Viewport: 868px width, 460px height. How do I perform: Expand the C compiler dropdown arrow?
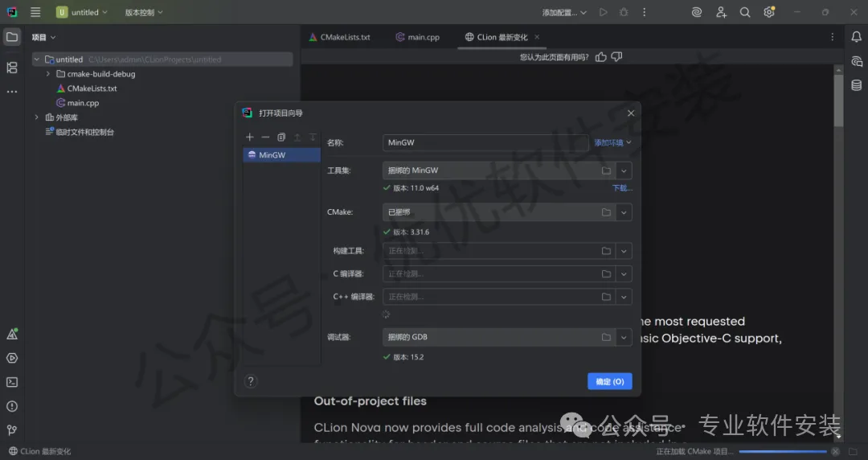pos(624,273)
